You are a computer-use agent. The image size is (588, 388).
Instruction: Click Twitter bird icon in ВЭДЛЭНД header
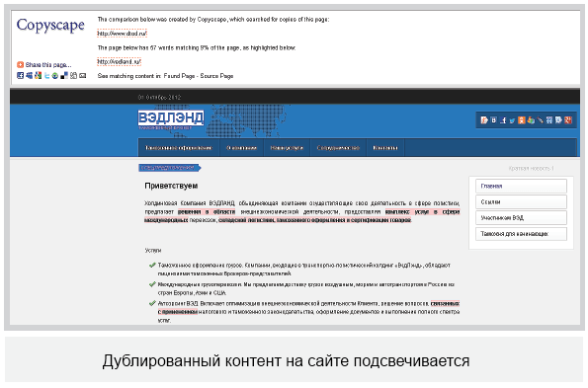click(x=512, y=120)
